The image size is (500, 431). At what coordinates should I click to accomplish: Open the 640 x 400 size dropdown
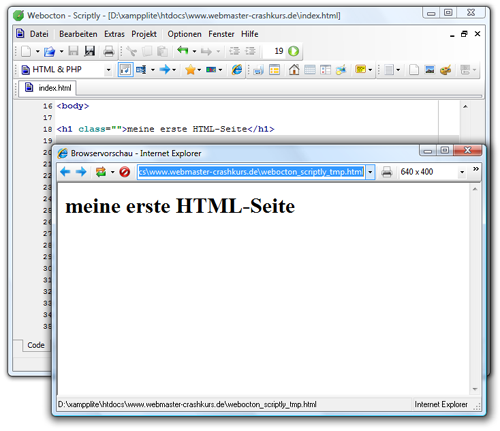[462, 172]
